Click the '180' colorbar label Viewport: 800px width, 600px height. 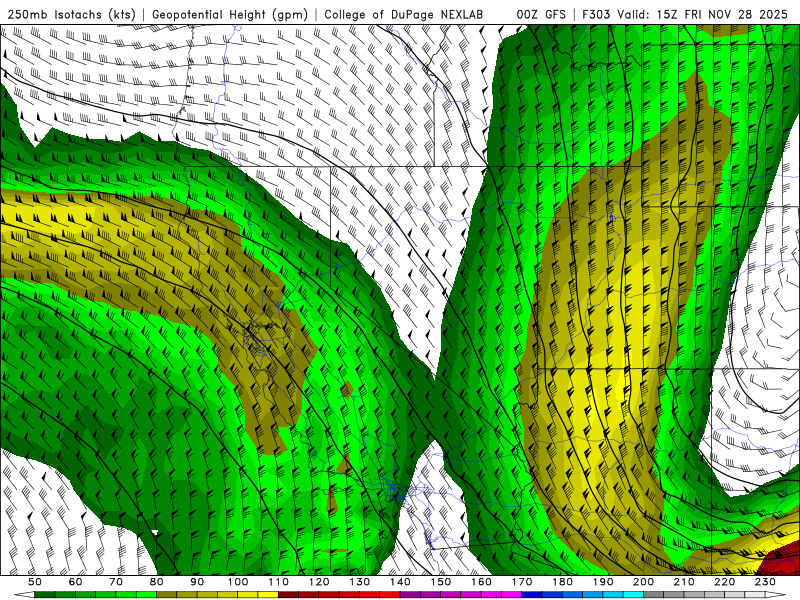(562, 582)
